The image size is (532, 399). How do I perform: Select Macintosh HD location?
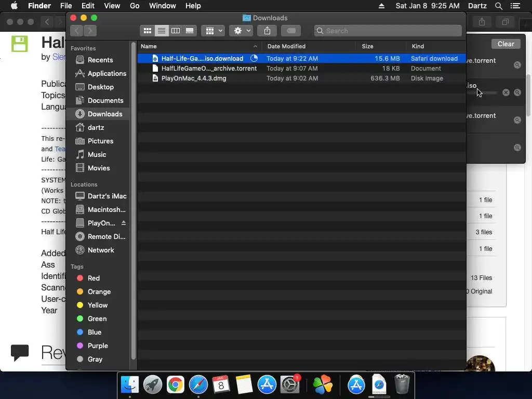(x=98, y=210)
